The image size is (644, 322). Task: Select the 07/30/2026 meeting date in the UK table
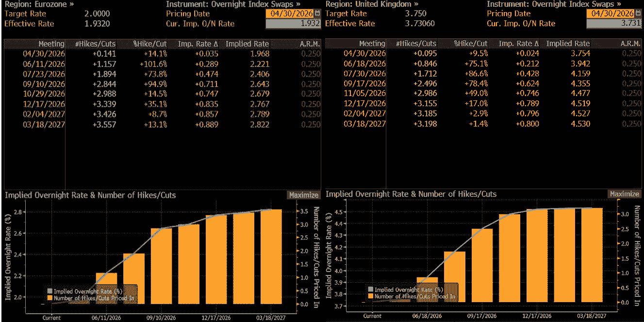[364, 74]
